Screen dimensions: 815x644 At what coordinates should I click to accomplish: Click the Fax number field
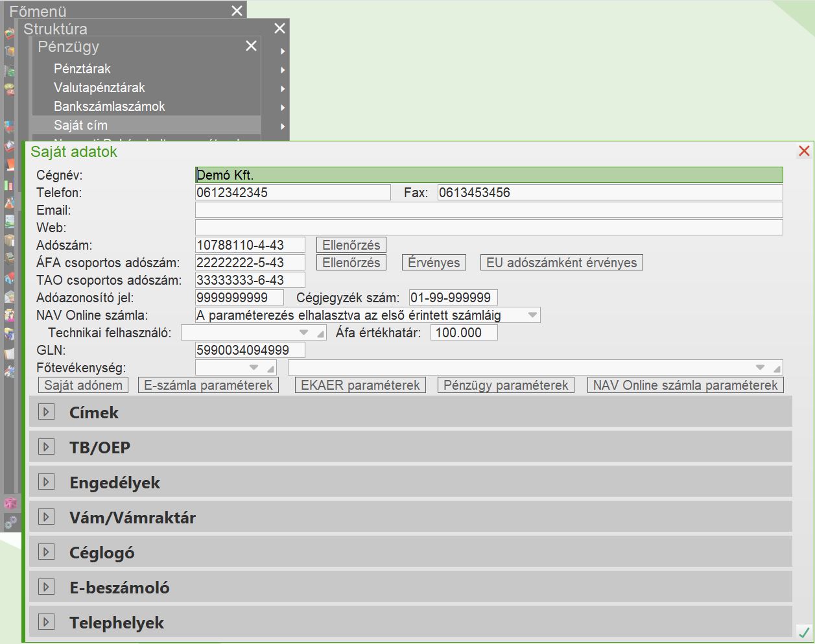coord(610,193)
